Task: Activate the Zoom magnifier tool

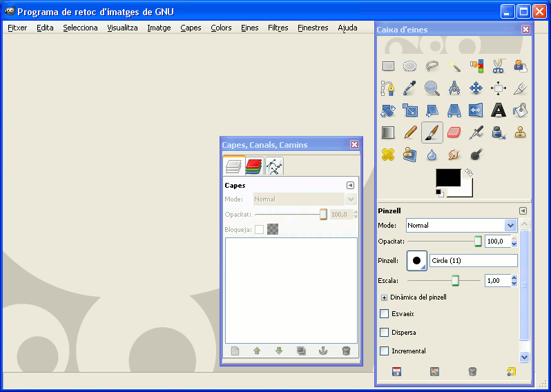Action: [x=432, y=88]
